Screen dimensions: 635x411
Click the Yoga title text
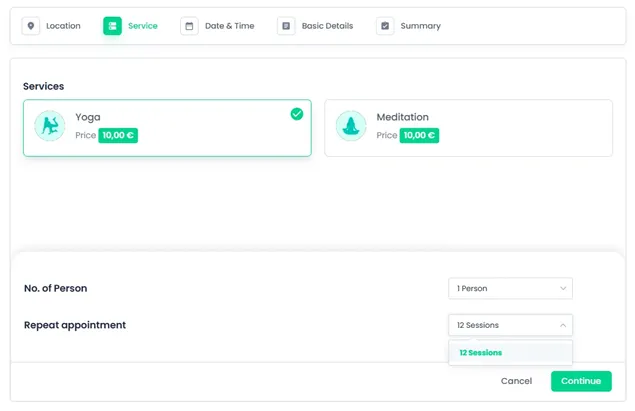coord(88,117)
